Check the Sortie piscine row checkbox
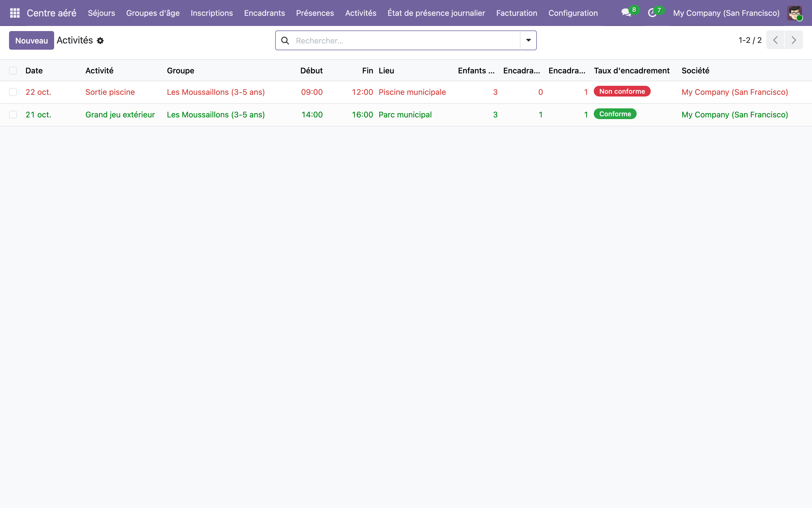This screenshot has width=812, height=508. (13, 92)
